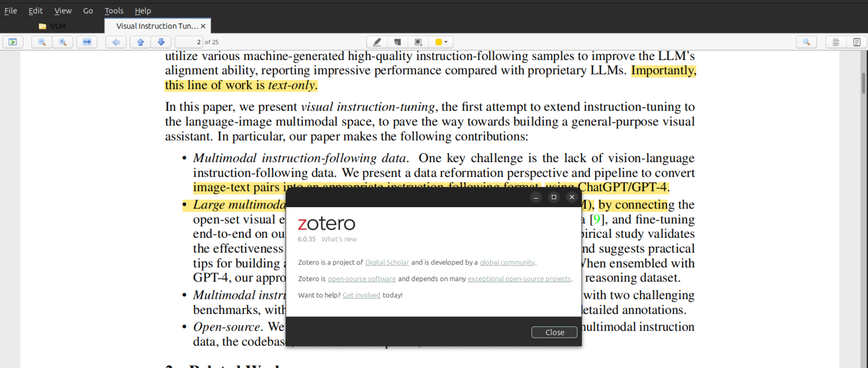Maximize the About Zotero dialog
This screenshot has height=368, width=868.
(x=554, y=197)
